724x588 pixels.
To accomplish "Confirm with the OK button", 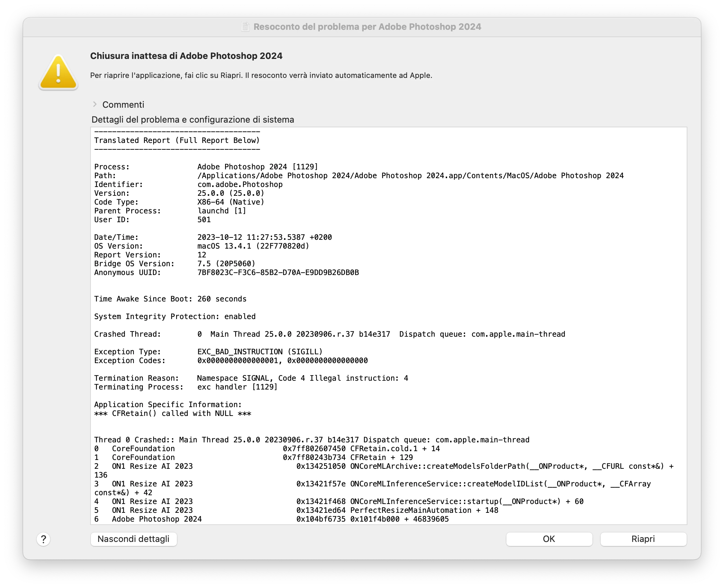I will coord(549,539).
